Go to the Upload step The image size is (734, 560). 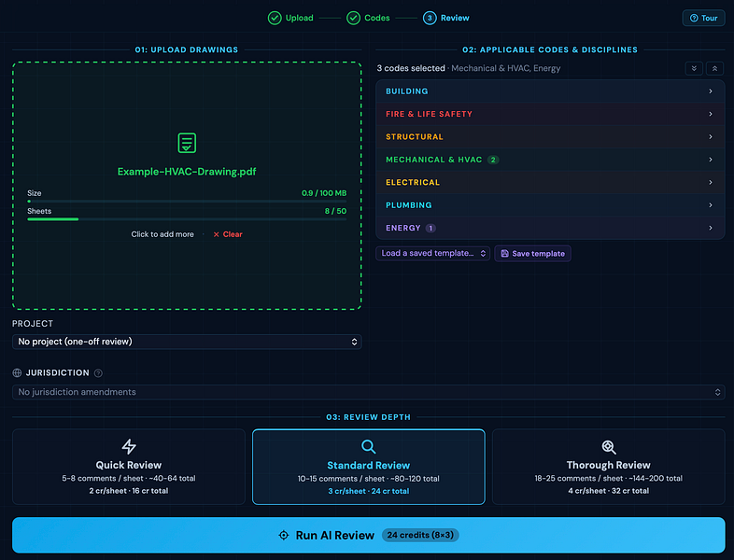pyautogui.click(x=290, y=18)
